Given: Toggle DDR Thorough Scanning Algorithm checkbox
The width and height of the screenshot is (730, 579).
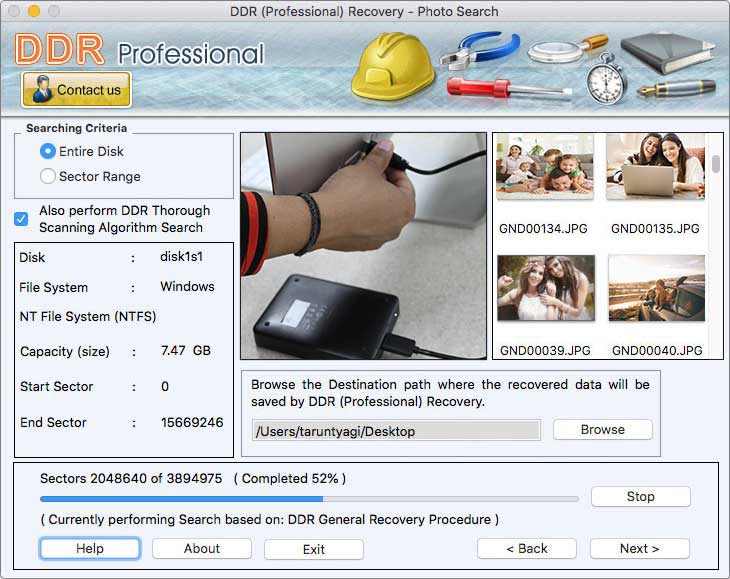Looking at the screenshot, I should (x=21, y=219).
